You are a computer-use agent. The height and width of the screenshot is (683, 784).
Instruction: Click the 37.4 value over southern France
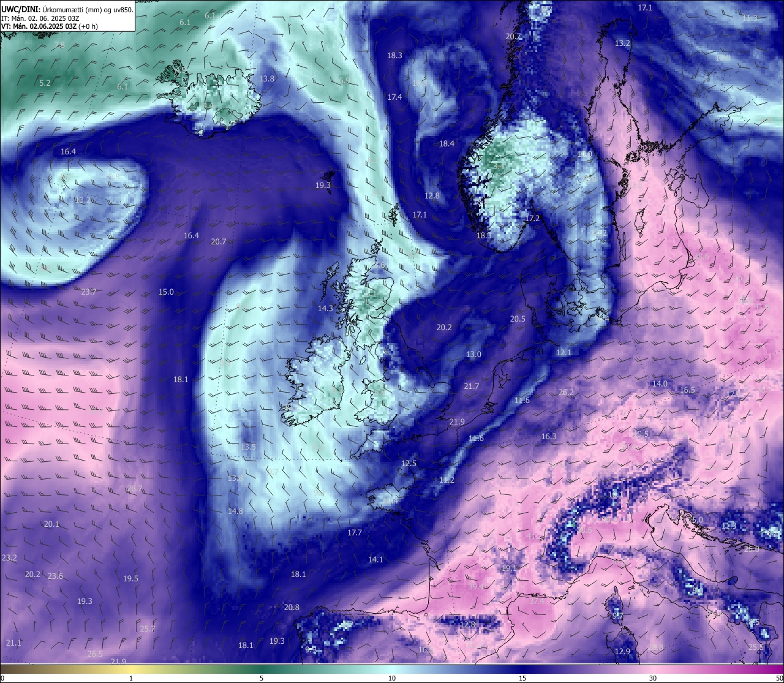(537, 602)
